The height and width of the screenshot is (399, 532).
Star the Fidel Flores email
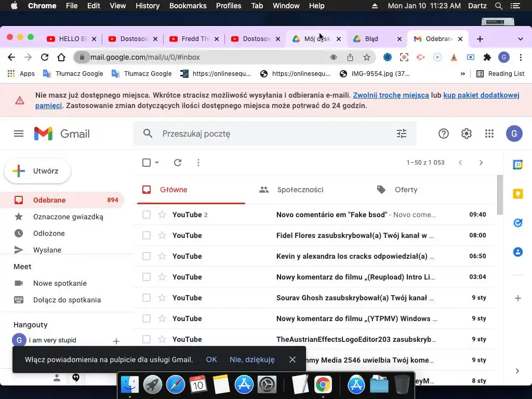pos(162,235)
